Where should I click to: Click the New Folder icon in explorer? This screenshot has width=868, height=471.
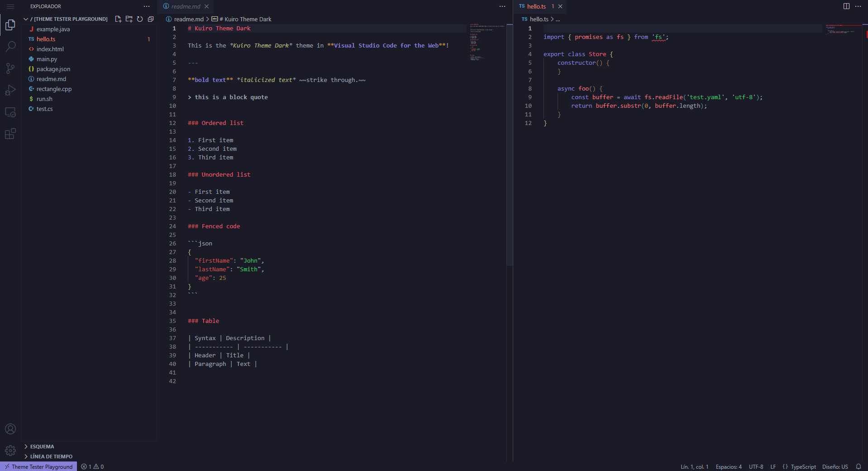tap(129, 19)
